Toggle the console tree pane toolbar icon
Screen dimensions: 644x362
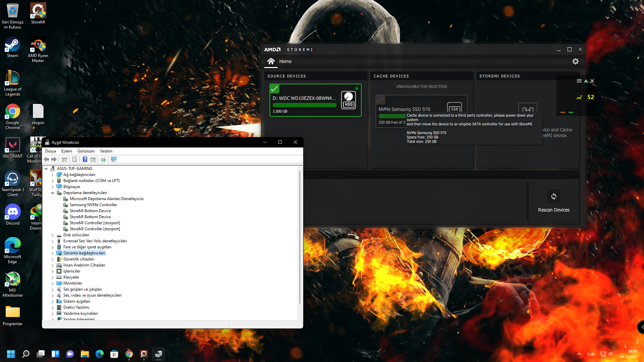click(x=64, y=160)
